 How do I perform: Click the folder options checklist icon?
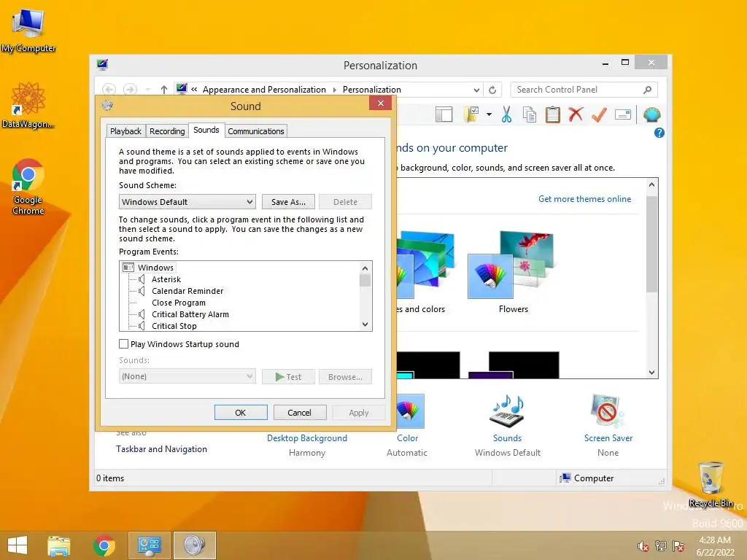pos(471,114)
